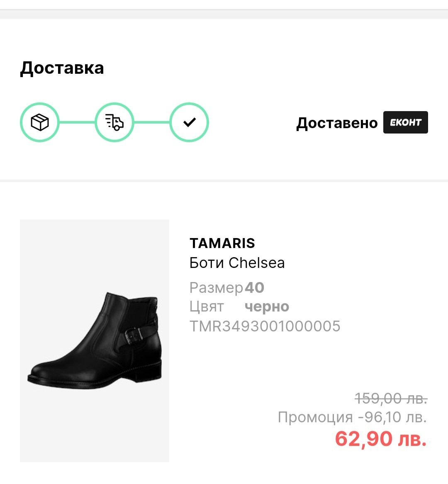Click the crossed-out 159,00 лв. price
448x484 pixels.
click(391, 399)
